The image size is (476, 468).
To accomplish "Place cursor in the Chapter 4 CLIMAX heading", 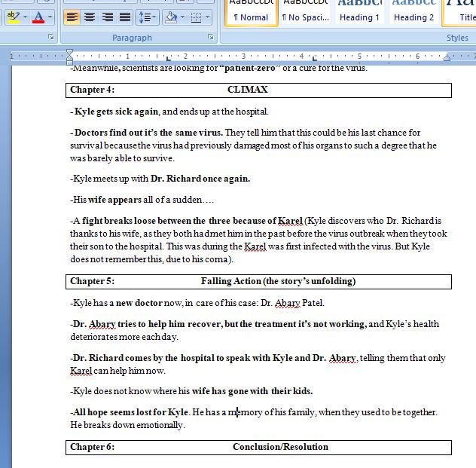I will click(x=247, y=90).
